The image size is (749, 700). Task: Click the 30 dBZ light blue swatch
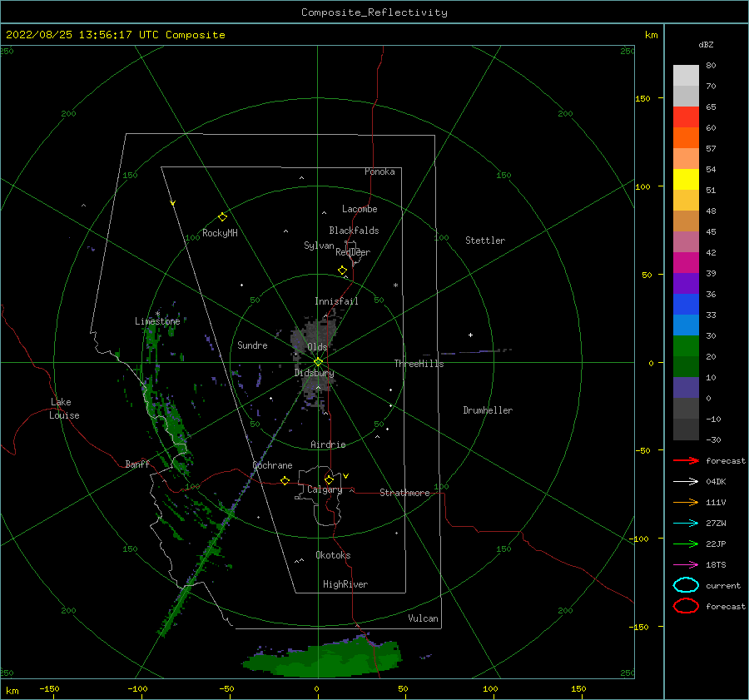[686, 325]
